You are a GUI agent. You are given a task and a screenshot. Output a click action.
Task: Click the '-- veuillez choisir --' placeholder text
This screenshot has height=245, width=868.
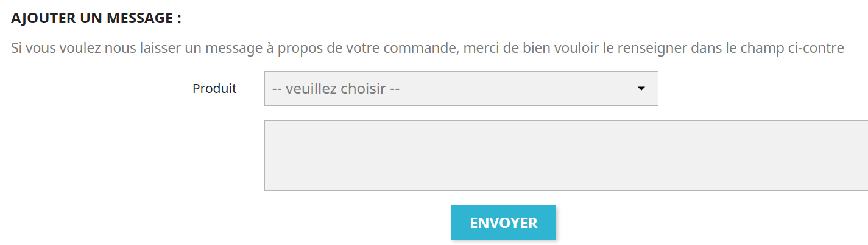tap(336, 89)
